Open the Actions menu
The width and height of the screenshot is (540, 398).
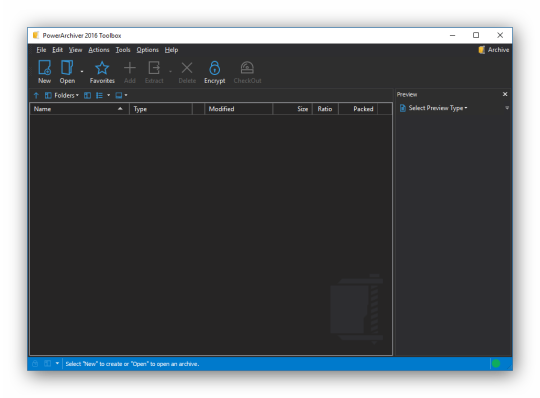[99, 50]
